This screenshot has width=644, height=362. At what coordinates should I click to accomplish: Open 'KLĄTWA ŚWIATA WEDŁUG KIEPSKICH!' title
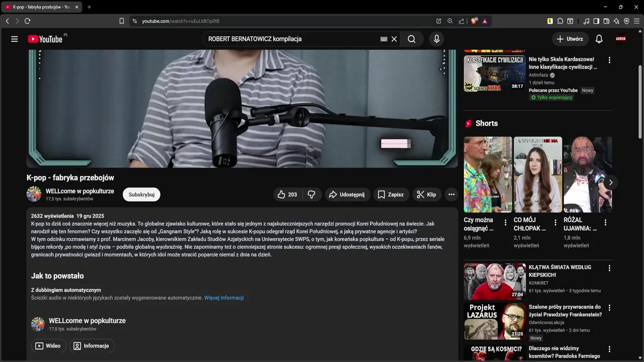pyautogui.click(x=560, y=271)
